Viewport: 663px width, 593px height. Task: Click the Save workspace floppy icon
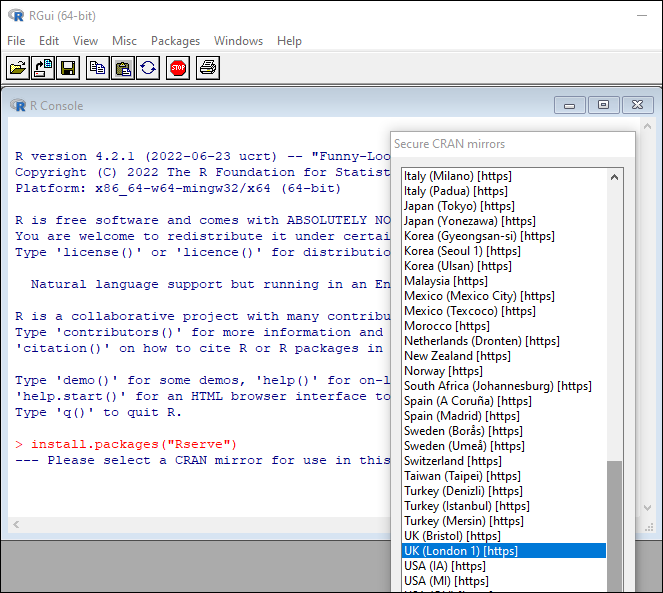(68, 68)
